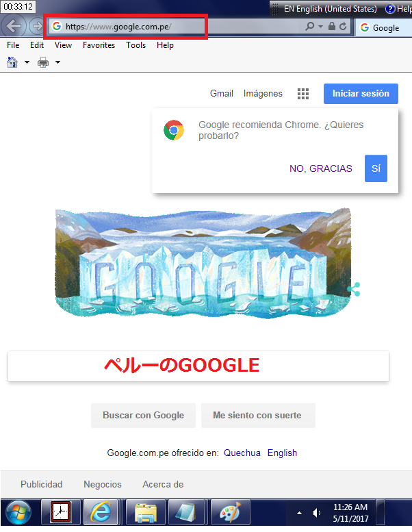Open the Tools menu
The height and width of the screenshot is (532, 412).
tap(136, 45)
